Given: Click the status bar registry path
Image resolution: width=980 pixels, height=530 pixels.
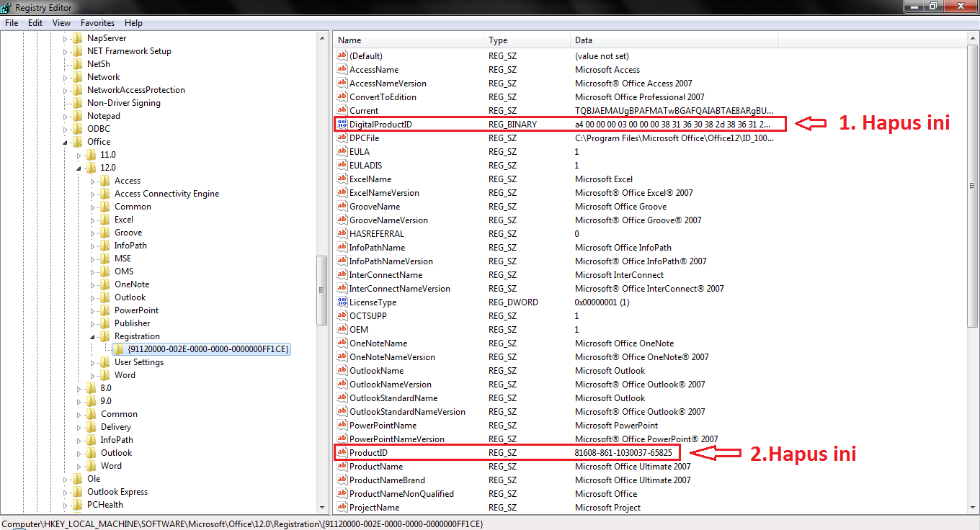Looking at the screenshot, I should [242, 524].
